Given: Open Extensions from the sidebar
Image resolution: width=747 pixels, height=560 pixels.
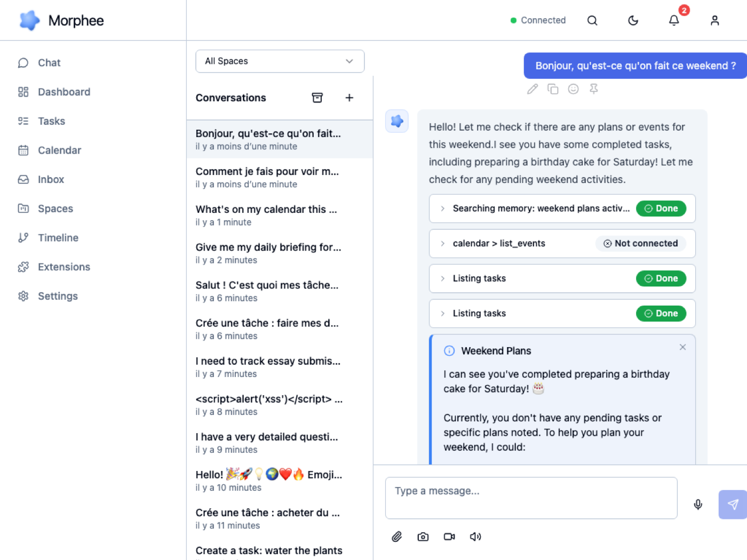Looking at the screenshot, I should point(63,267).
